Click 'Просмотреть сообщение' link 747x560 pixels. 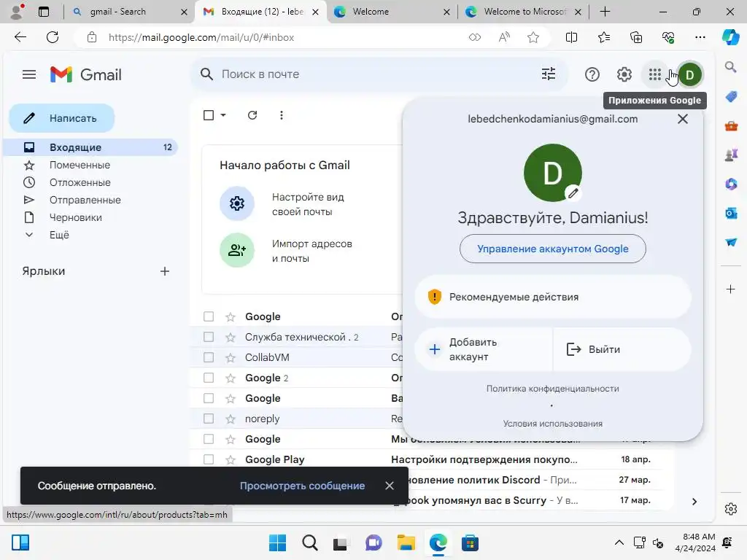pos(302,486)
